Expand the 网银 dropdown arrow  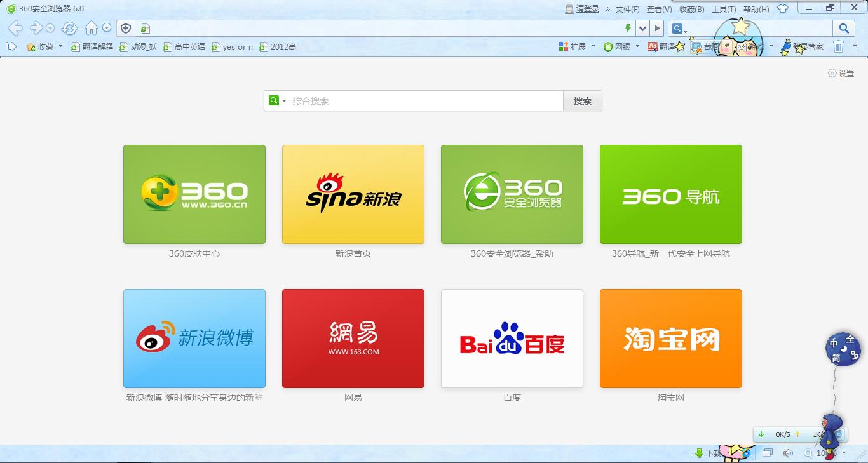point(637,46)
